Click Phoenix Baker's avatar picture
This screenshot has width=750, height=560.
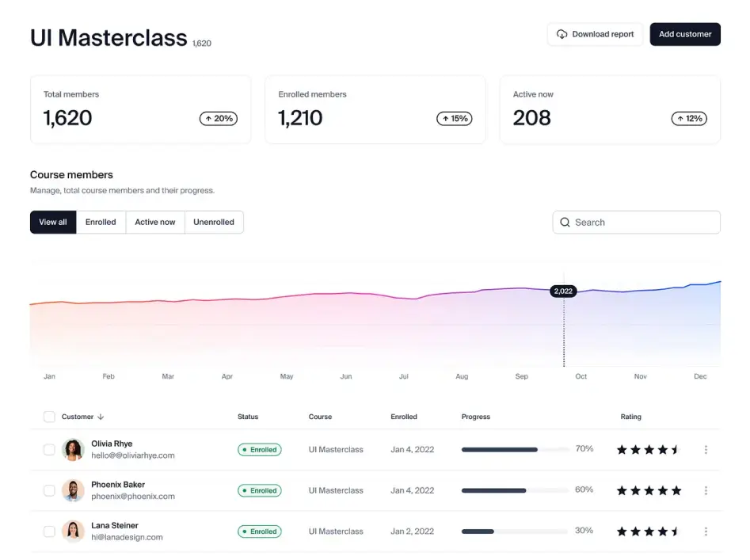(73, 491)
